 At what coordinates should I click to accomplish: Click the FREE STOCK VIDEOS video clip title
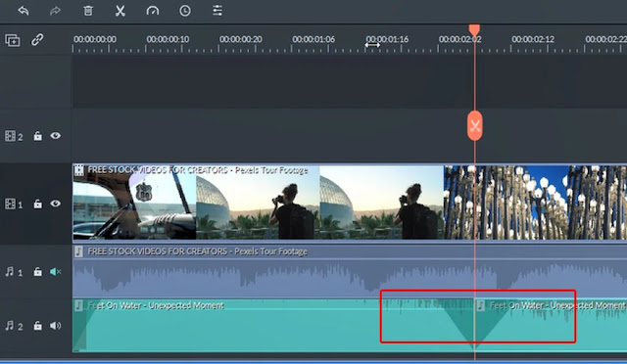tap(198, 170)
